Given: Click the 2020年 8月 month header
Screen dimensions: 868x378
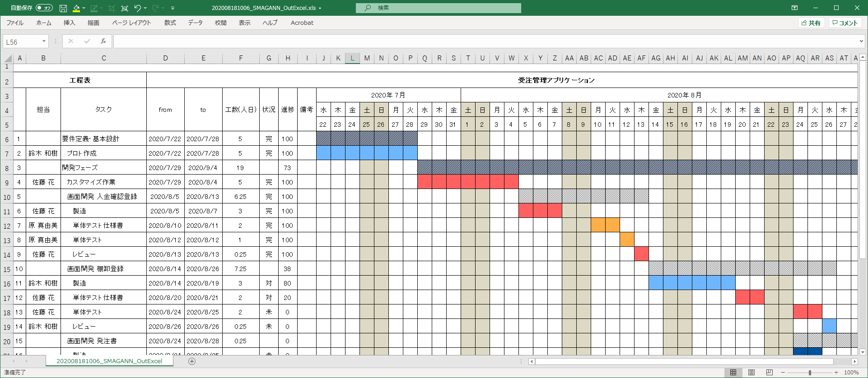Looking at the screenshot, I should [684, 95].
